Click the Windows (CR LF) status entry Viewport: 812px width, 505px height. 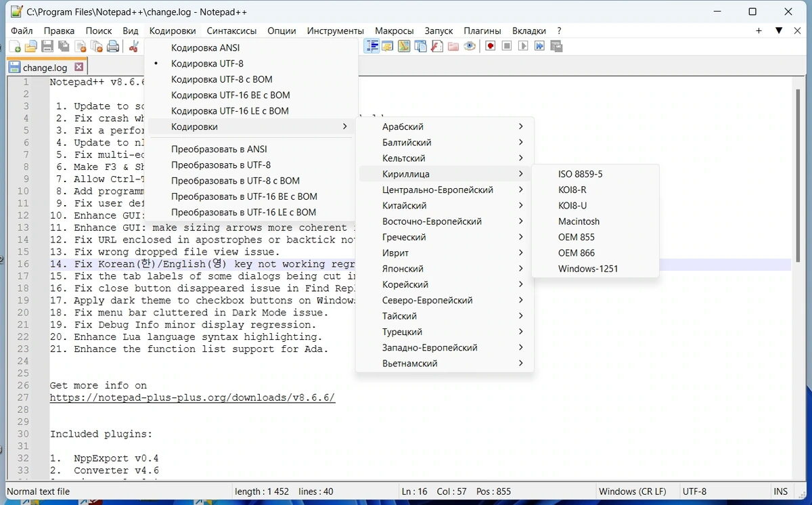(633, 491)
